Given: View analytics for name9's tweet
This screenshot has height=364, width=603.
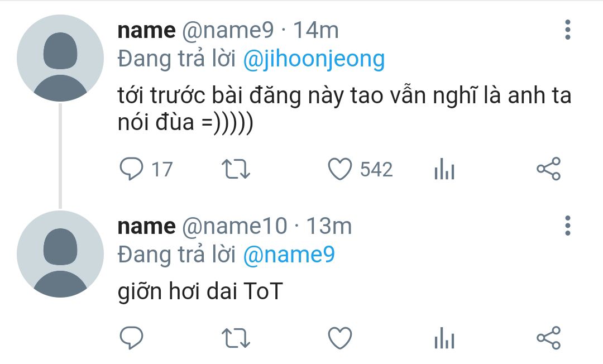Looking at the screenshot, I should (444, 170).
